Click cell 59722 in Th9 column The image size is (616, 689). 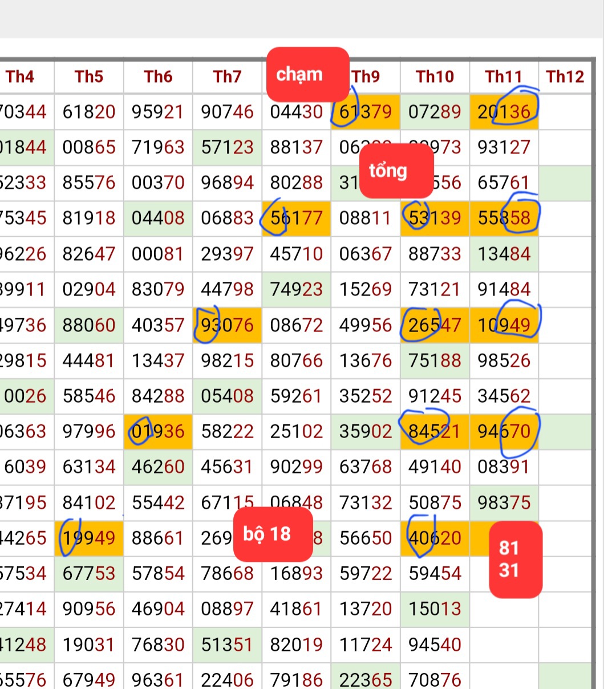click(x=366, y=573)
